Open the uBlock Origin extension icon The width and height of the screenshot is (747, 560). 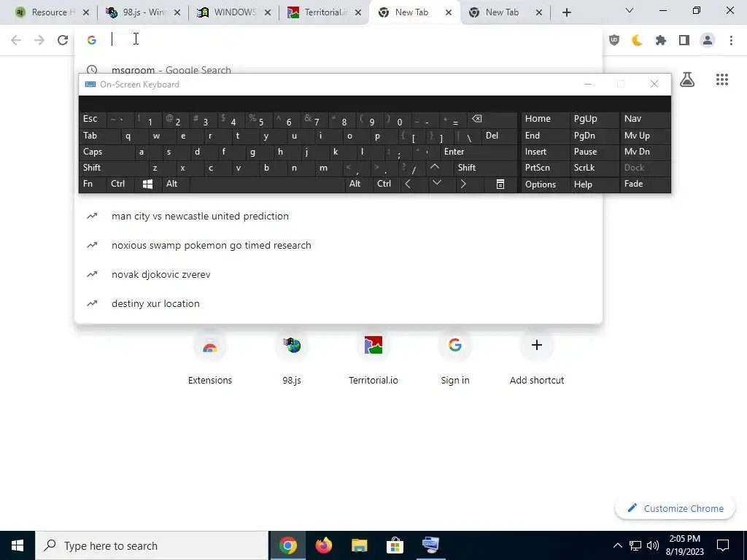pyautogui.click(x=614, y=41)
